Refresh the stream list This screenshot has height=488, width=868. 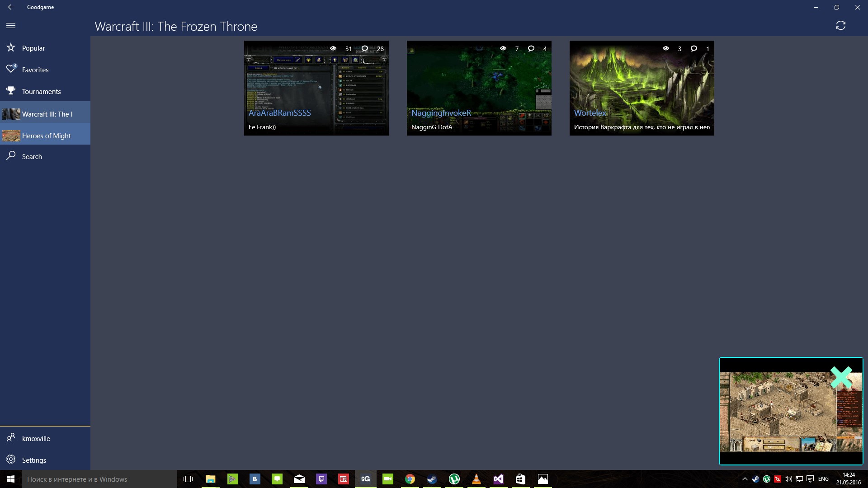coord(840,26)
